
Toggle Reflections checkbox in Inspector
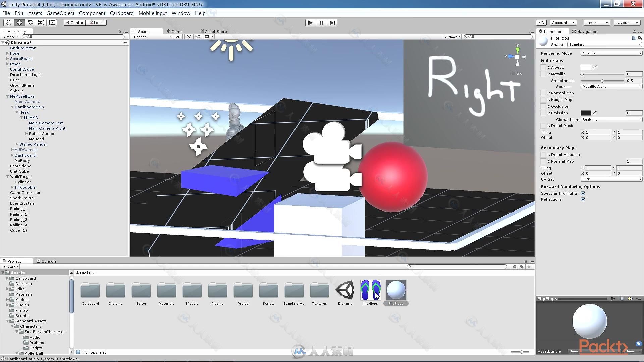click(583, 199)
